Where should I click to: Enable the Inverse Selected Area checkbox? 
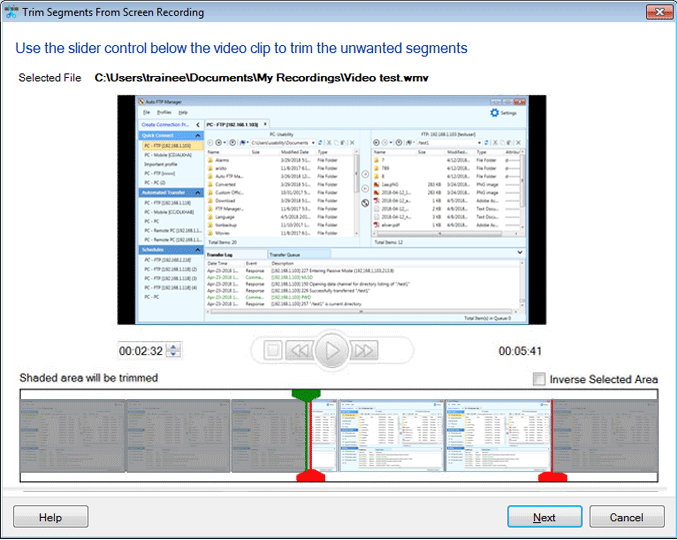click(x=540, y=379)
